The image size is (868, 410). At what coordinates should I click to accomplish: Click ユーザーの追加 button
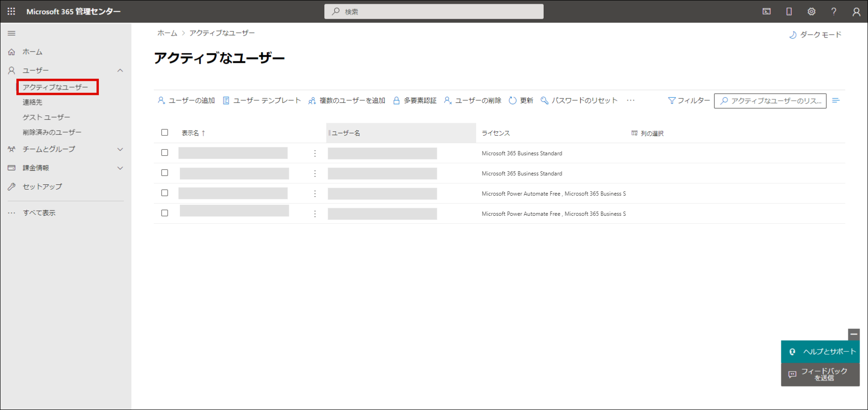(x=187, y=100)
